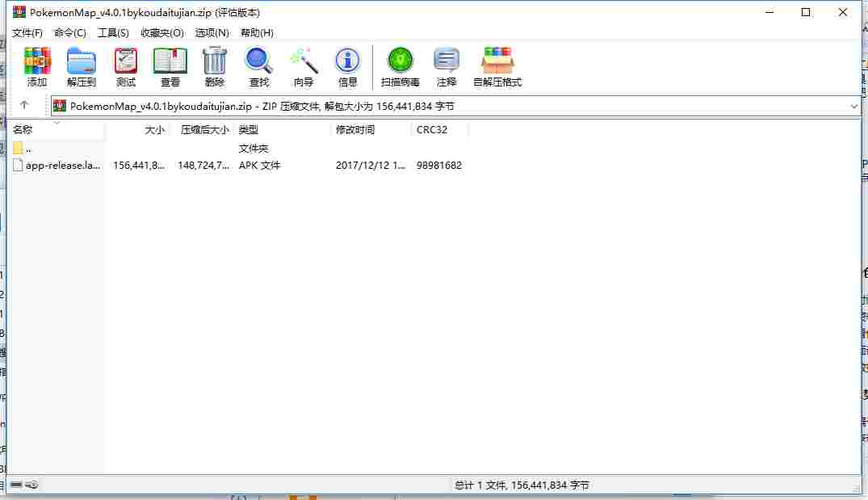Viewport: 868px width, 500px height.
Task: Sort by CRC32 column header
Action: click(x=439, y=129)
